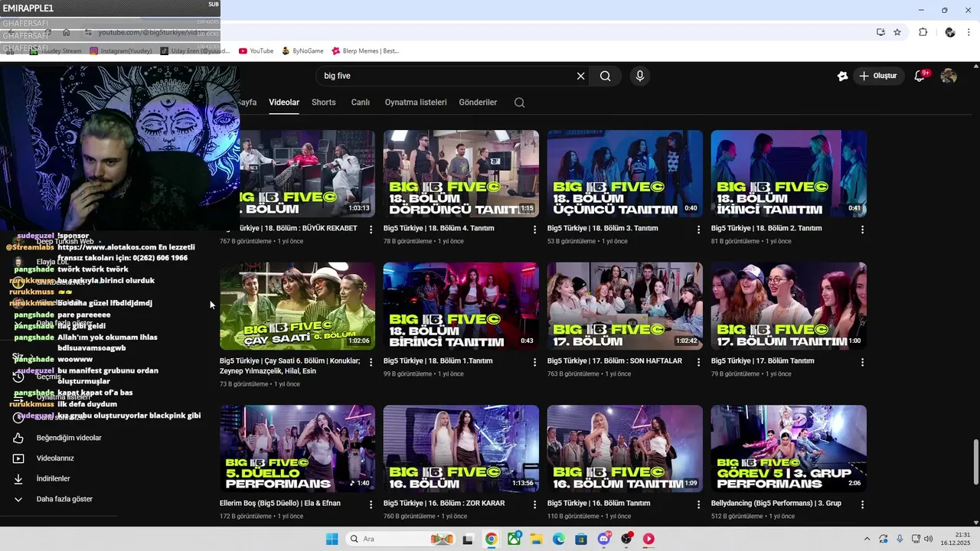
Task: Click the install/cast icon in address bar
Action: 880,32
